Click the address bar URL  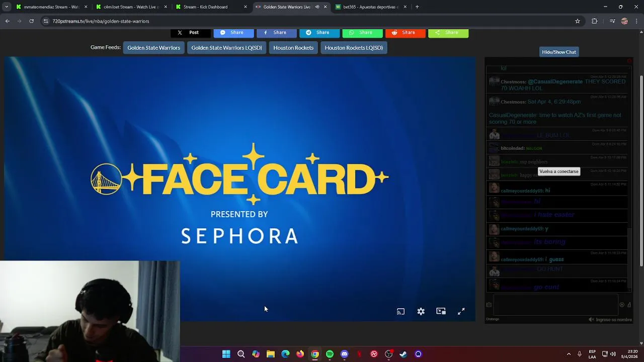click(x=101, y=21)
